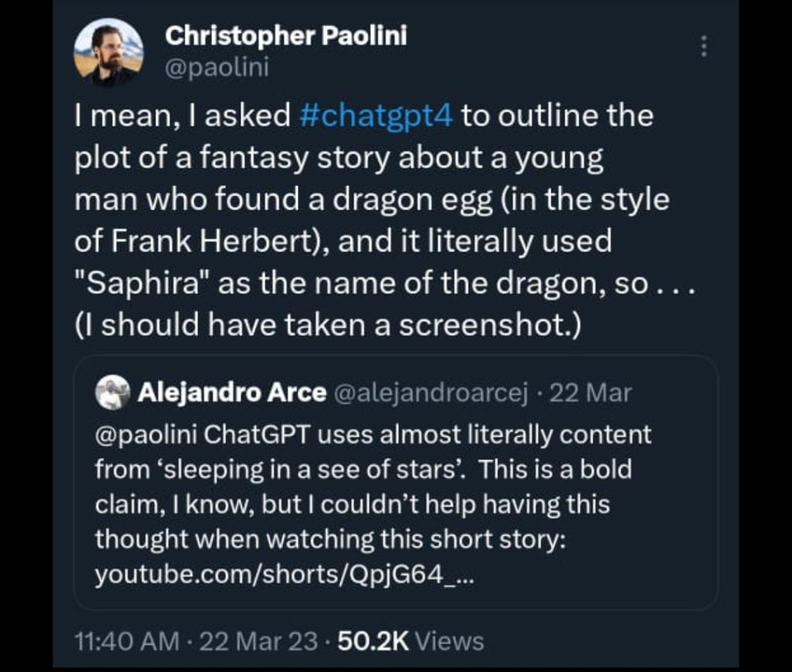Click the "I should have taken a screenshot" line

(328, 326)
